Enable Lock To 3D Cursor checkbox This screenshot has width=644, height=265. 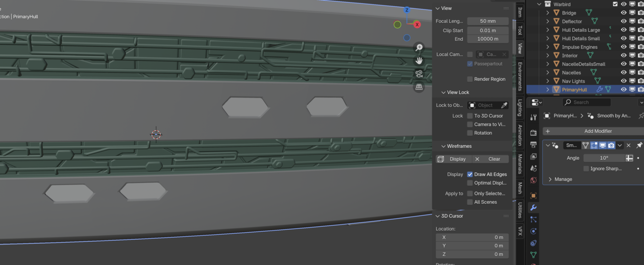click(x=470, y=116)
